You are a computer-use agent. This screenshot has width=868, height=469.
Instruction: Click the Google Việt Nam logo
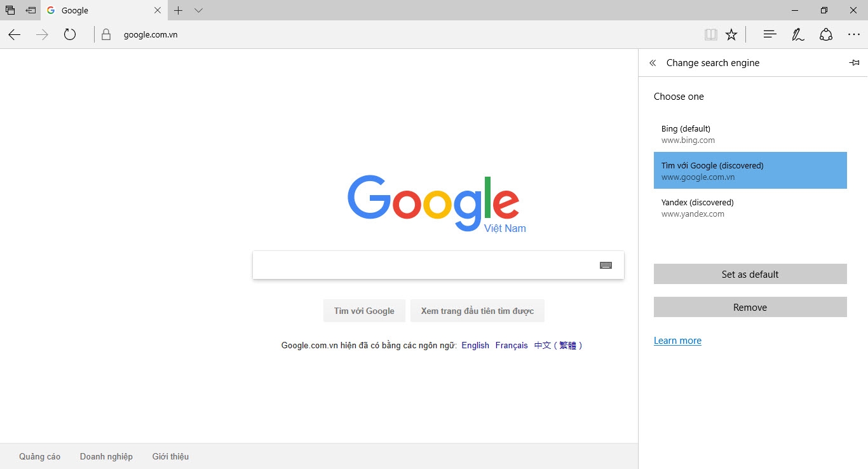click(437, 203)
